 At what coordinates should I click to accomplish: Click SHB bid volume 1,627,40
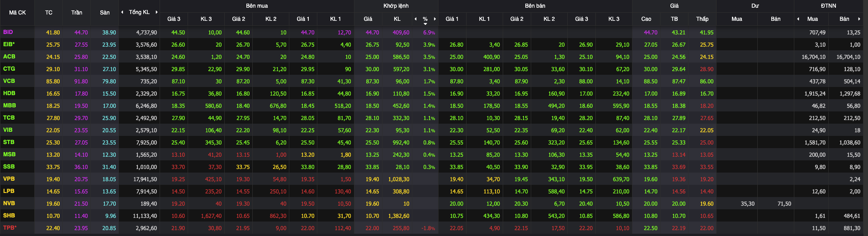pos(211,216)
